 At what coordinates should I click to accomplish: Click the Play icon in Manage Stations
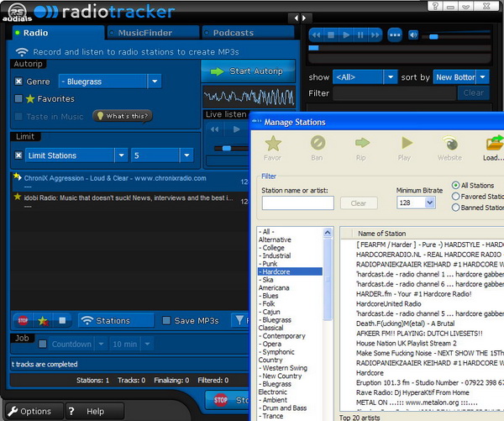point(407,143)
